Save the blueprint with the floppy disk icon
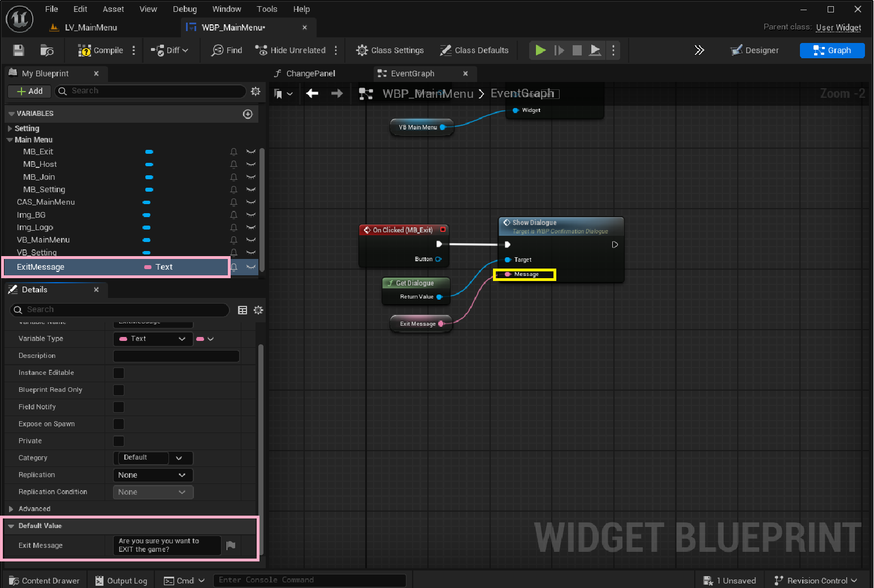The height and width of the screenshot is (588, 874). [19, 50]
